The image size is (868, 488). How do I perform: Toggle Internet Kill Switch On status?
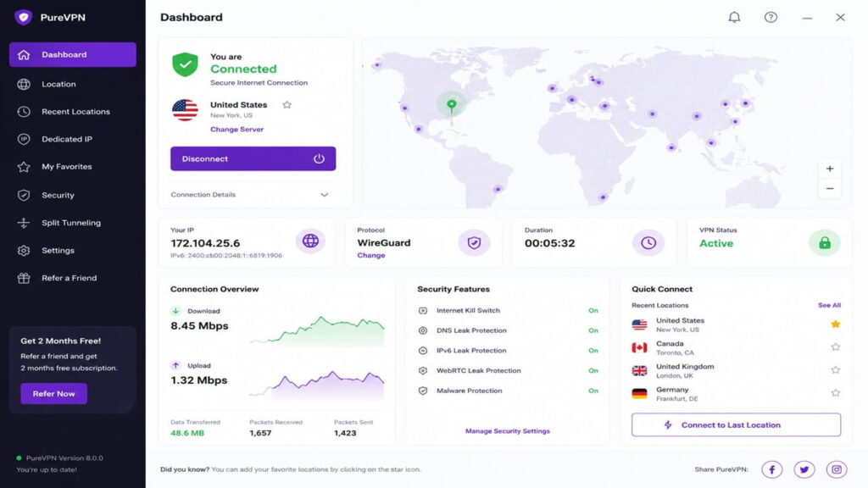[593, 310]
